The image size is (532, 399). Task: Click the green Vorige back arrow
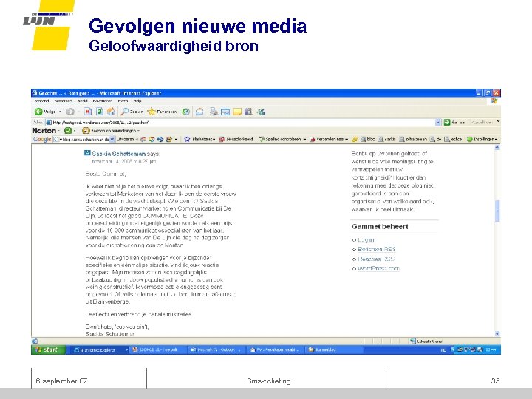click(38, 112)
